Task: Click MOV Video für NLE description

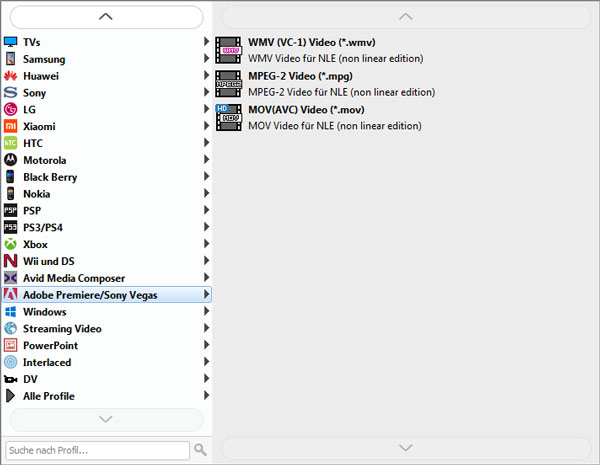Action: 335,126
